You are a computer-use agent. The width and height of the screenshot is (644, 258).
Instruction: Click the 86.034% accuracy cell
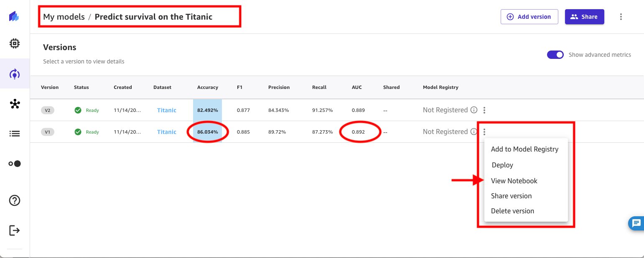tap(208, 132)
